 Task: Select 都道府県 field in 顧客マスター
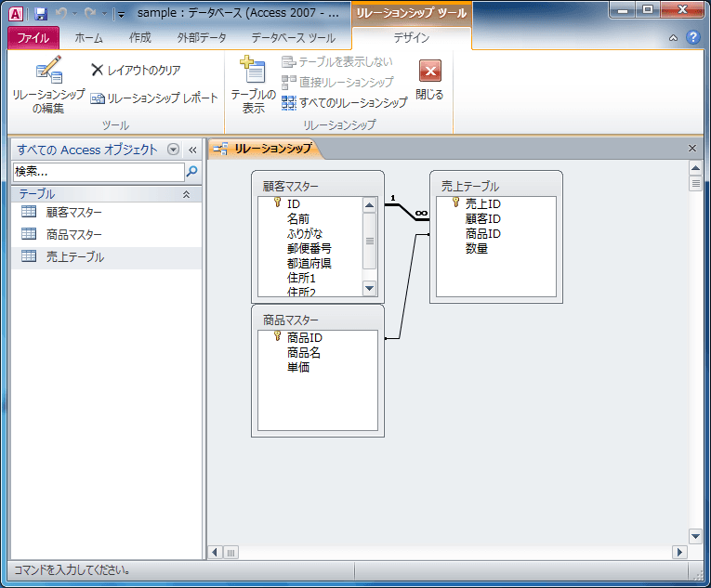pos(309,264)
